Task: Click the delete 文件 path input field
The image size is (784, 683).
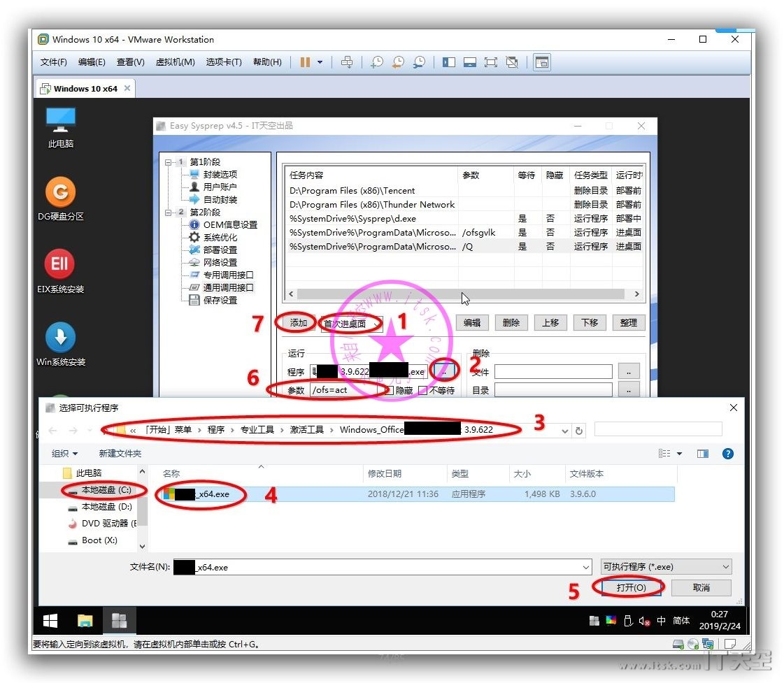Action: coord(553,372)
